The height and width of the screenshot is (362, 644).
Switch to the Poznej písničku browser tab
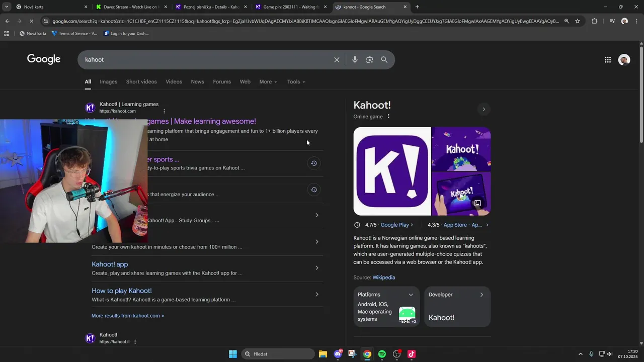(210, 7)
